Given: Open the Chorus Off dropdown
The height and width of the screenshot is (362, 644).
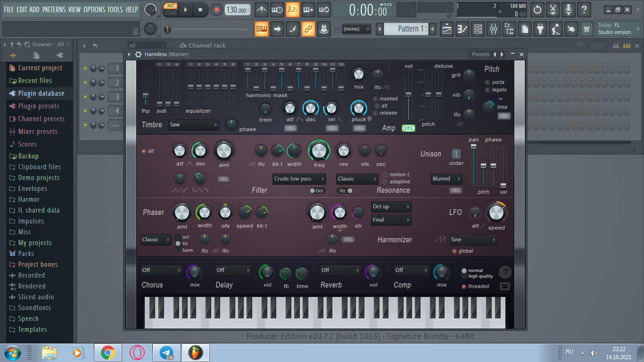Looking at the screenshot, I should (162, 270).
